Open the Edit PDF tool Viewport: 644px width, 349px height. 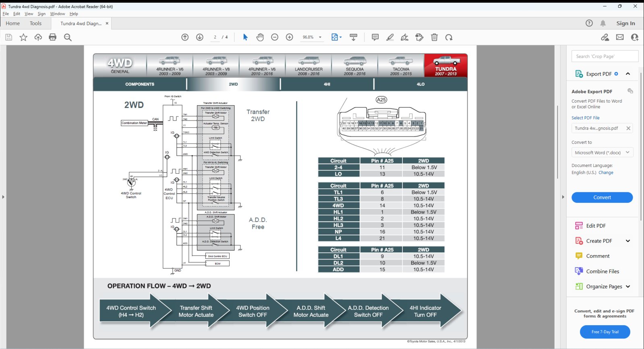[x=596, y=226]
